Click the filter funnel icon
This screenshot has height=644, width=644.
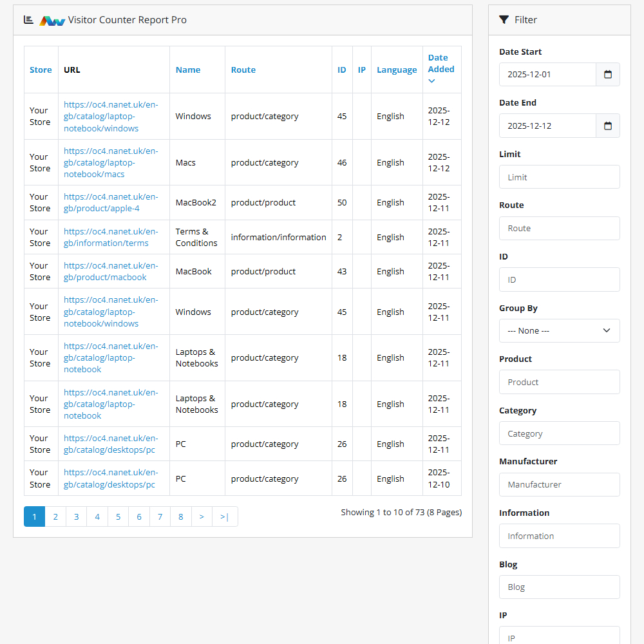click(504, 19)
